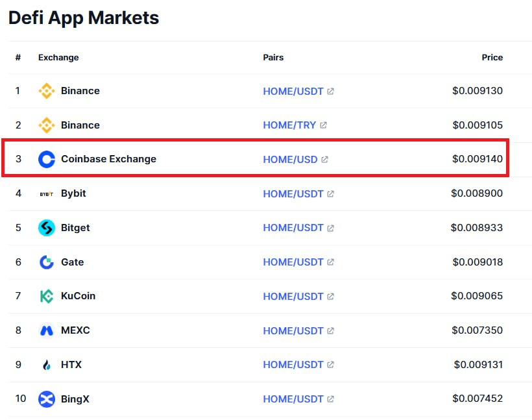This screenshot has height=420, width=532.
Task: Click the price $0.009130
Action: (478, 91)
